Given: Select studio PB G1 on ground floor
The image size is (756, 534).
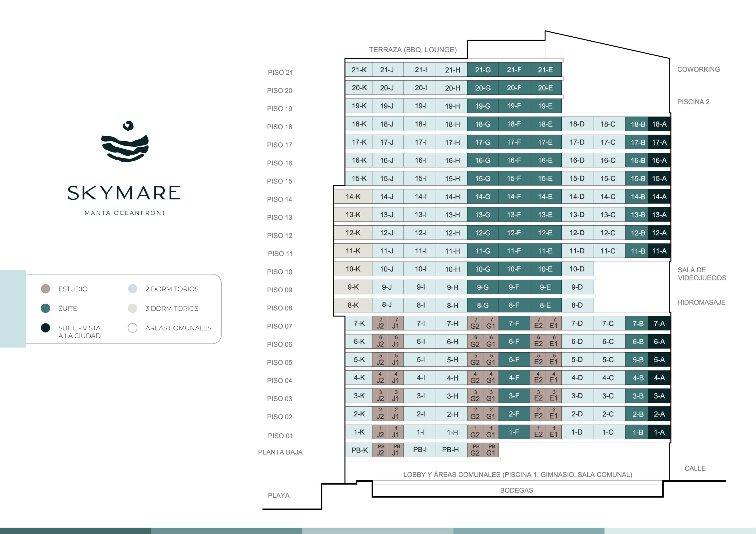Looking at the screenshot, I should (x=491, y=450).
